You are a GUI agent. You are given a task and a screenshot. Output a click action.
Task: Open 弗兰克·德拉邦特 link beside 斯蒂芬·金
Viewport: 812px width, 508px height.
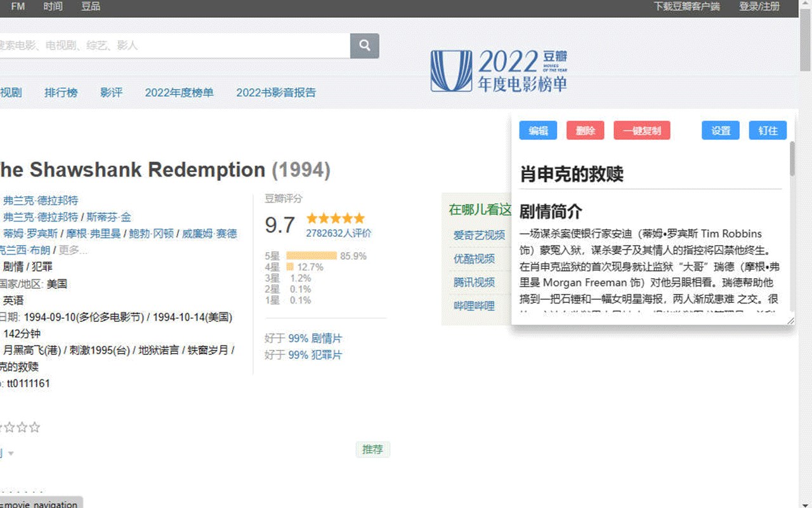click(41, 217)
